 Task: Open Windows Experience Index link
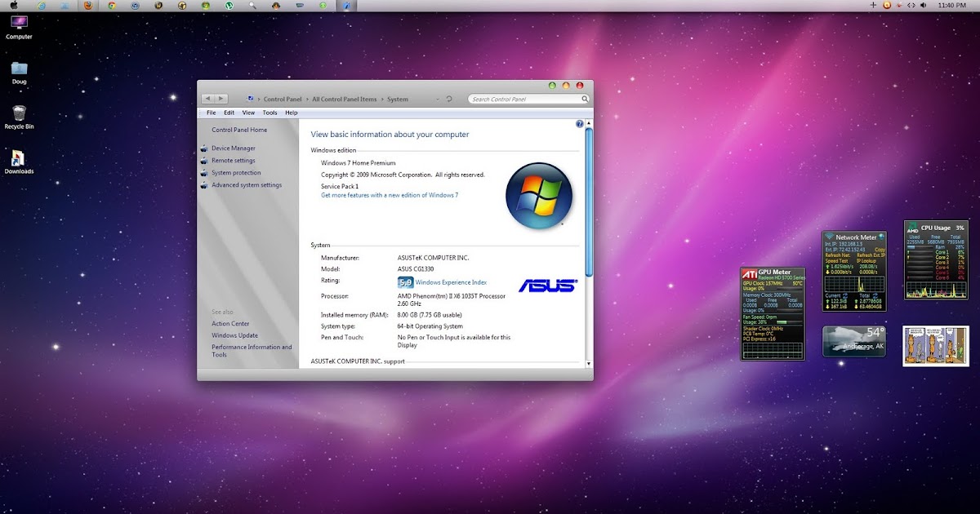point(451,282)
